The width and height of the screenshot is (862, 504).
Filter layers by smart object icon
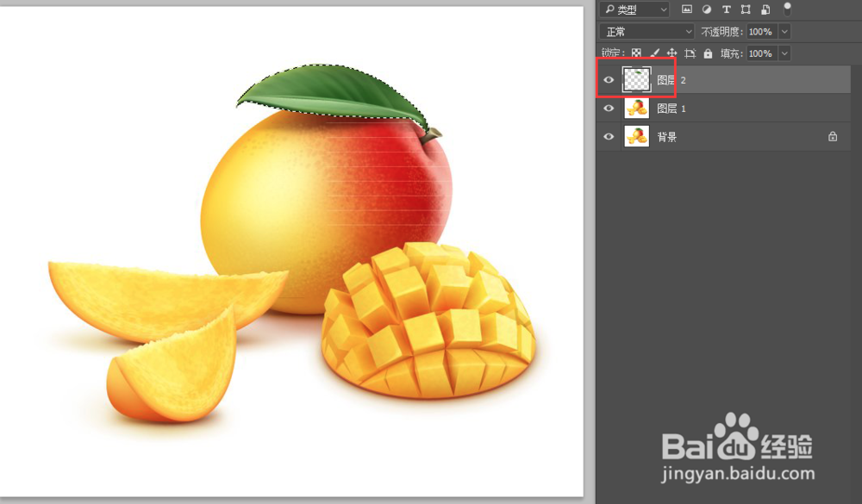pyautogui.click(x=765, y=9)
